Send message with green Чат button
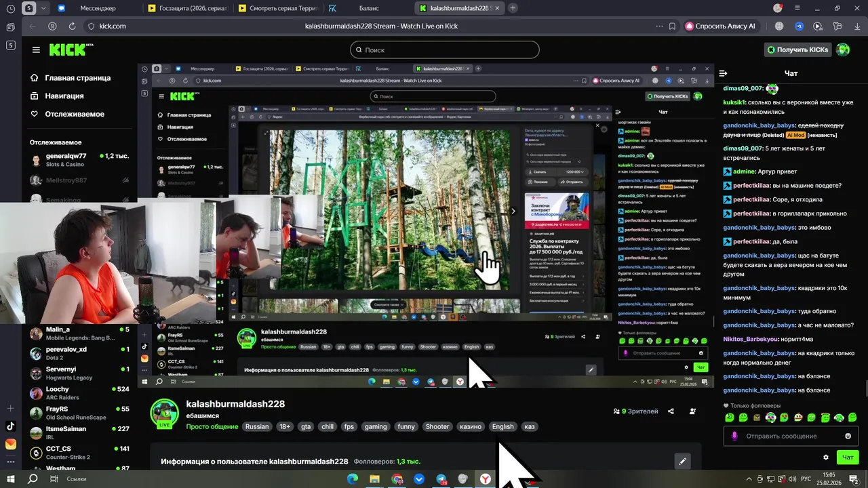Viewport: 868px width, 488px height. pyautogui.click(x=848, y=457)
